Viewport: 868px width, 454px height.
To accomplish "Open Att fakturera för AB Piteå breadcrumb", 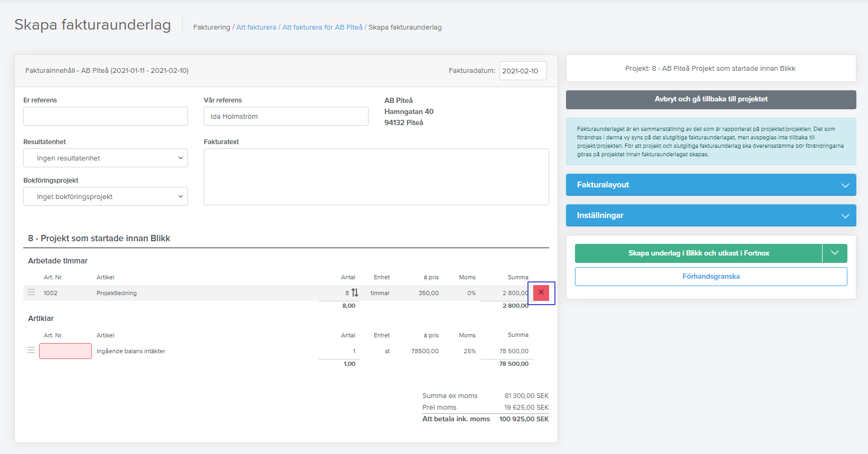I will tap(323, 27).
